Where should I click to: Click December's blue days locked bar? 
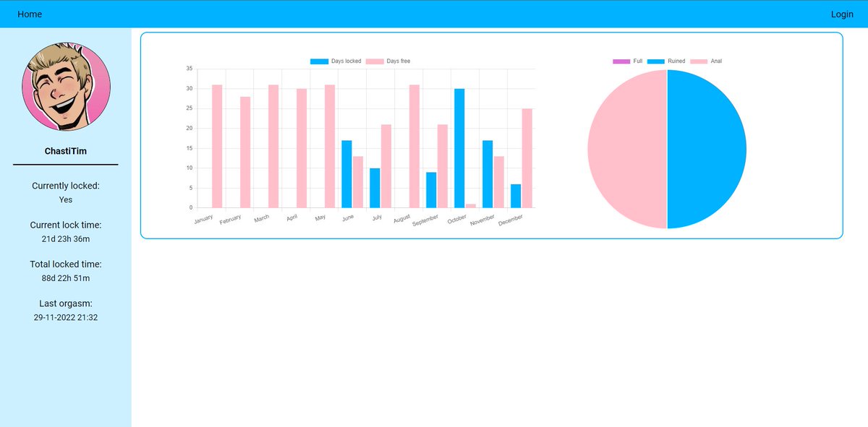(x=516, y=195)
